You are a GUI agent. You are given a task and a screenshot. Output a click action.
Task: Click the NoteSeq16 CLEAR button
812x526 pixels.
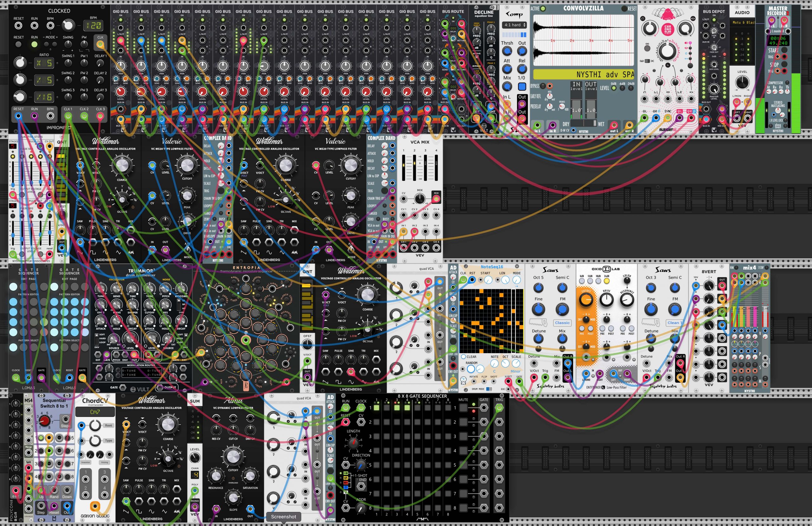[463, 357]
